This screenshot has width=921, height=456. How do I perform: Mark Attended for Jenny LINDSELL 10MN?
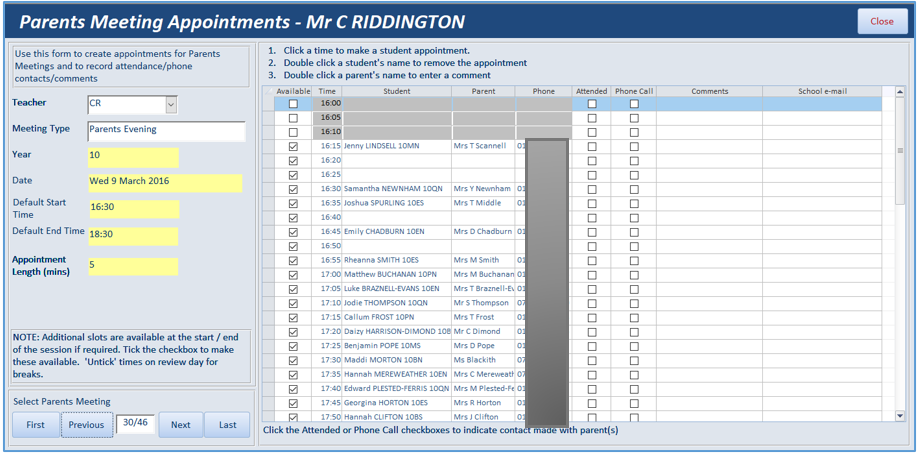[592, 146]
